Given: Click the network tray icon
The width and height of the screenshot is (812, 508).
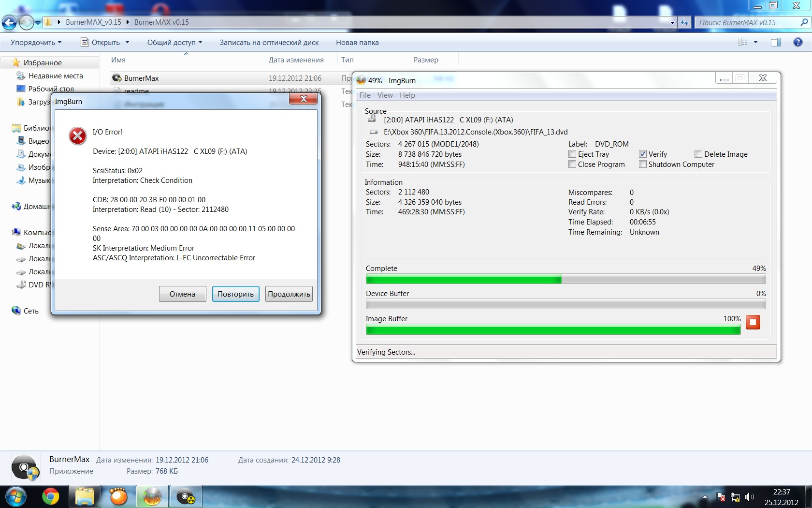Looking at the screenshot, I should tap(735, 497).
